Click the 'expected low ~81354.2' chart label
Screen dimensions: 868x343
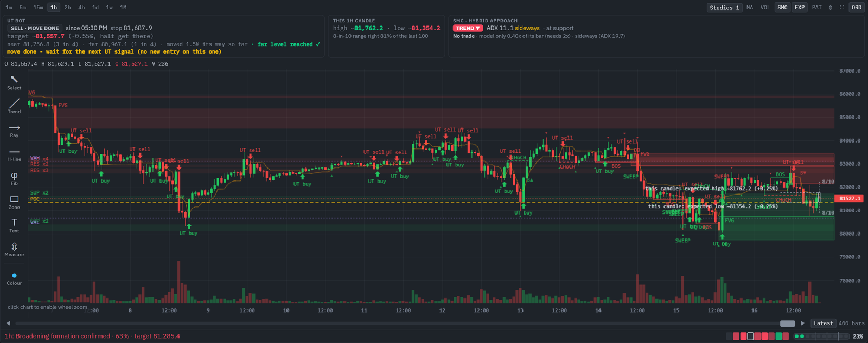pyautogui.click(x=713, y=206)
